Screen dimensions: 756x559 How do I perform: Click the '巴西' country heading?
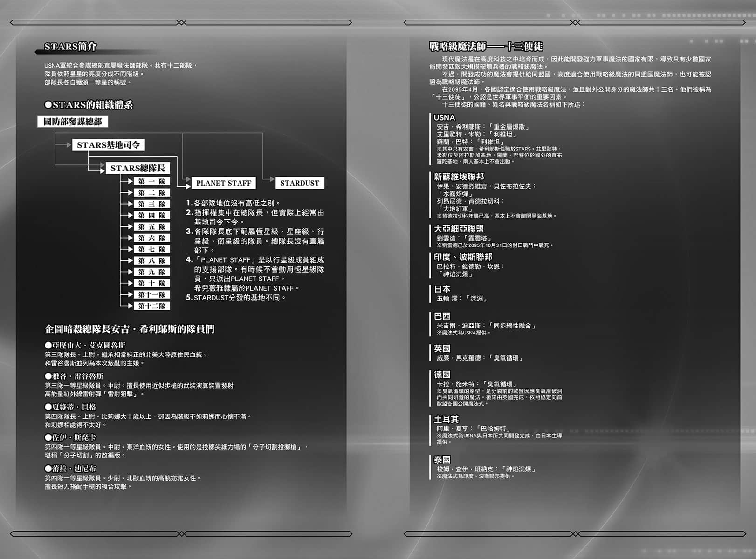click(442, 316)
